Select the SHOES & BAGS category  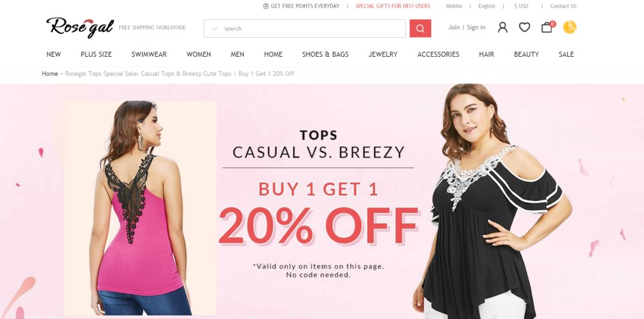coord(326,54)
